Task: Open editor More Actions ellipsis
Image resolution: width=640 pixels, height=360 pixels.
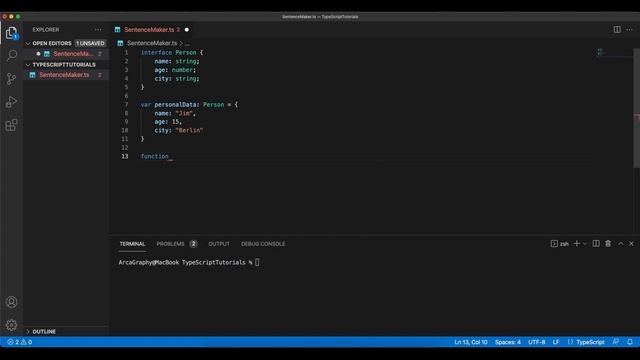Action: (x=629, y=29)
